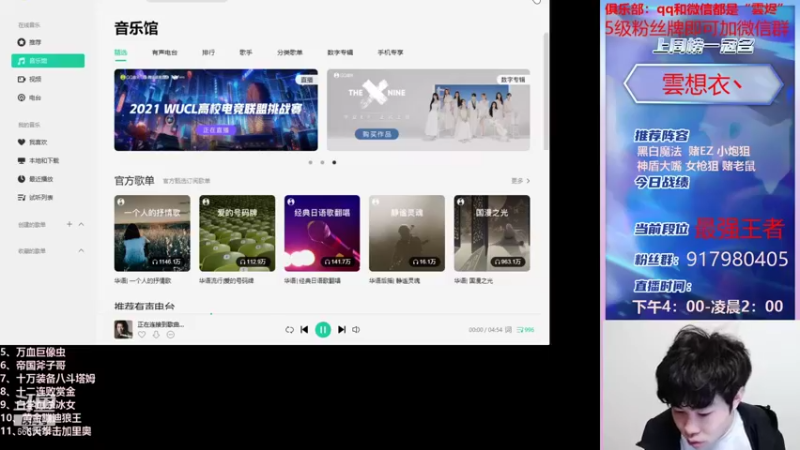The image size is (800, 450).
Task: Skip to next track
Action: pyautogui.click(x=342, y=330)
